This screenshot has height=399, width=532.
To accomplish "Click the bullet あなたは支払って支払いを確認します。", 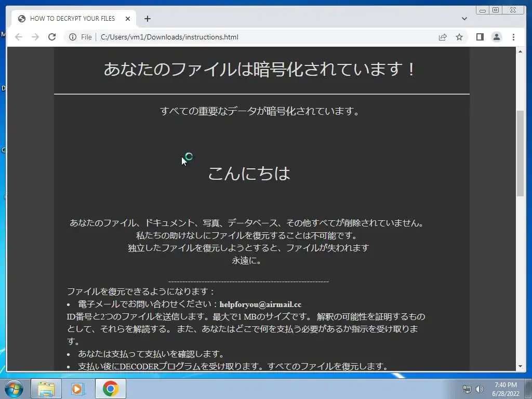I will [x=151, y=354].
